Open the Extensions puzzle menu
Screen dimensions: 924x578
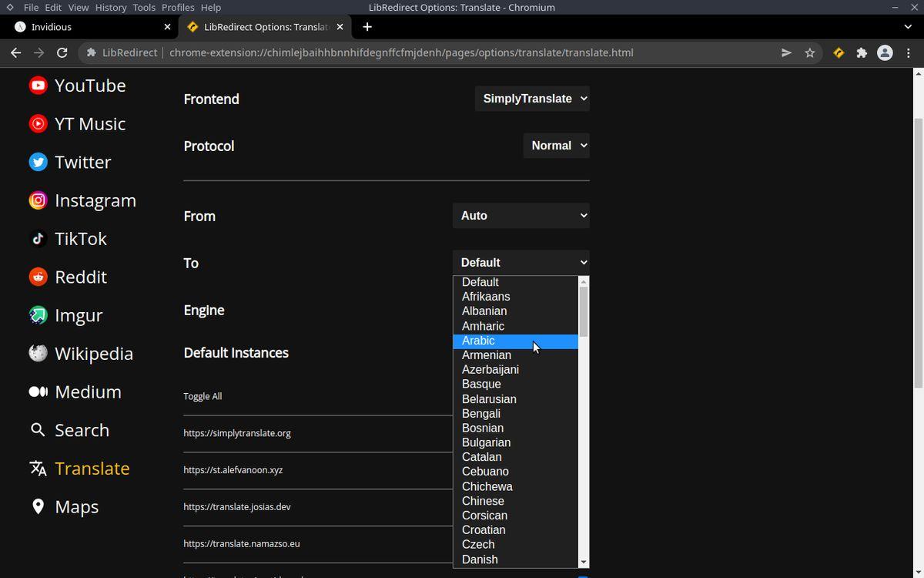862,52
